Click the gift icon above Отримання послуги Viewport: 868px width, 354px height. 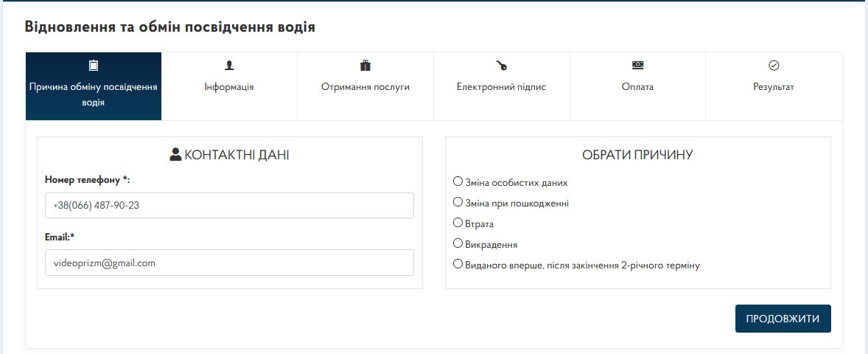[x=365, y=66]
